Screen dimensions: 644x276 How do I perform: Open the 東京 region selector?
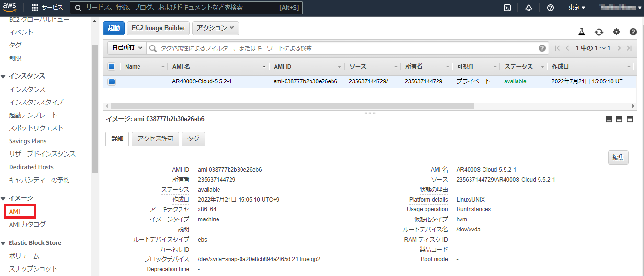point(576,8)
